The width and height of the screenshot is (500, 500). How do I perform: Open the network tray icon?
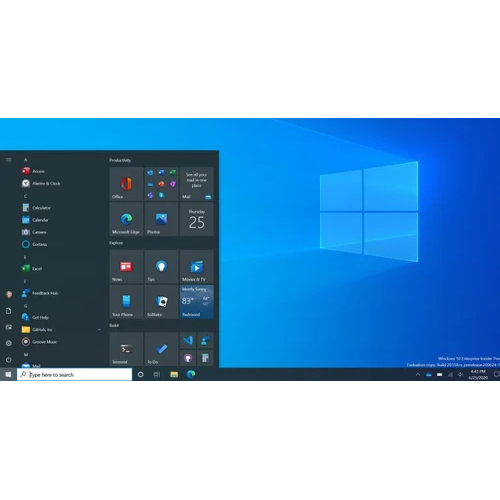(x=450, y=375)
